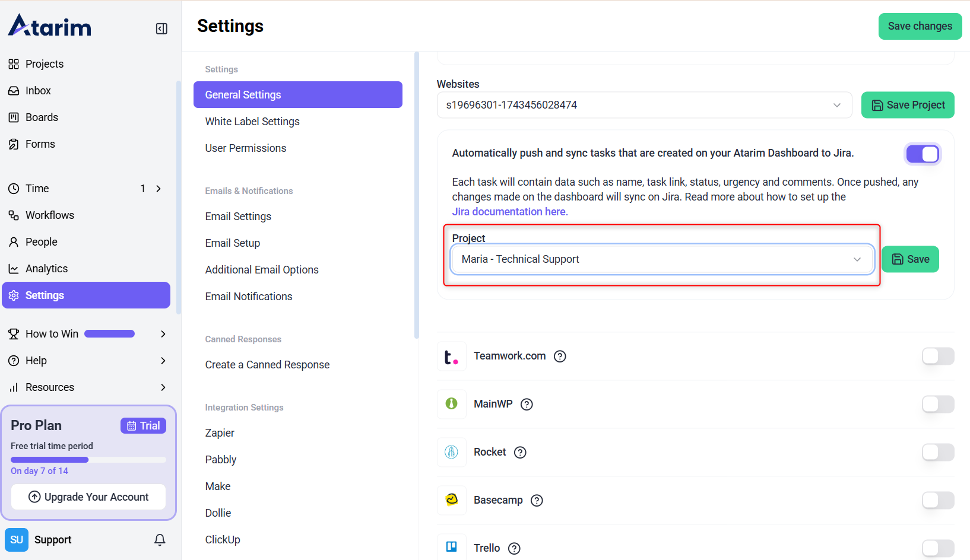
Task: Click the Upgrade Your Account button
Action: 88,497
